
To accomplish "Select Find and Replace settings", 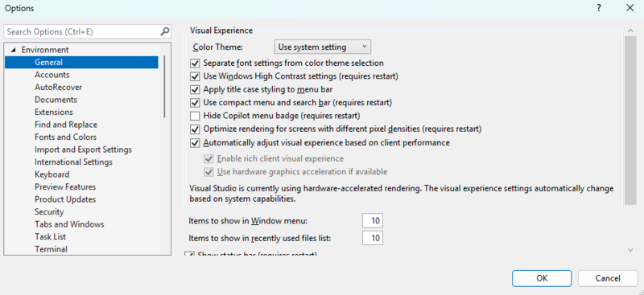I will (66, 125).
